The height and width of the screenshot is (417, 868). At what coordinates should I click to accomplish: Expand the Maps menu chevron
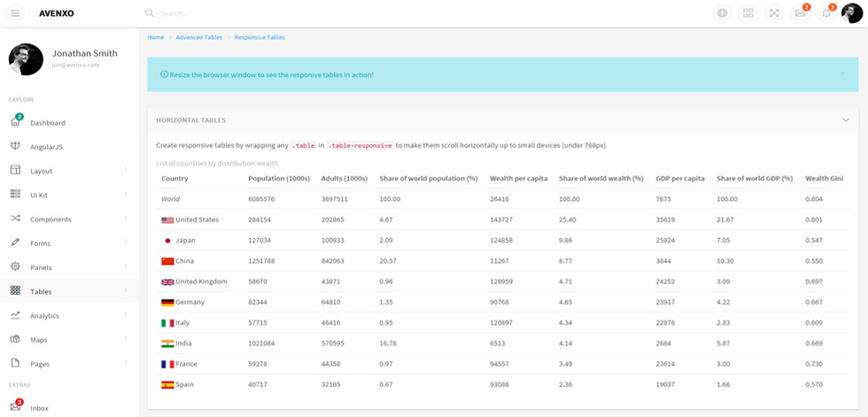coord(126,338)
